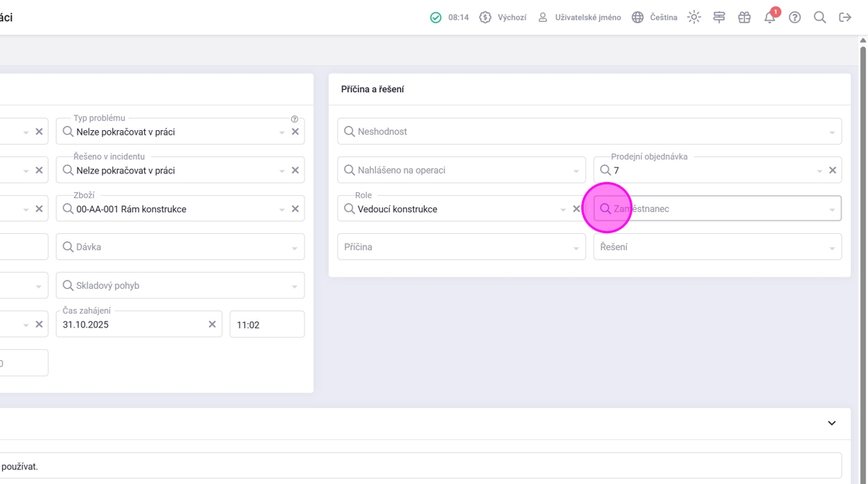Click the Typ problému help icon
The height and width of the screenshot is (484, 868).
click(294, 119)
